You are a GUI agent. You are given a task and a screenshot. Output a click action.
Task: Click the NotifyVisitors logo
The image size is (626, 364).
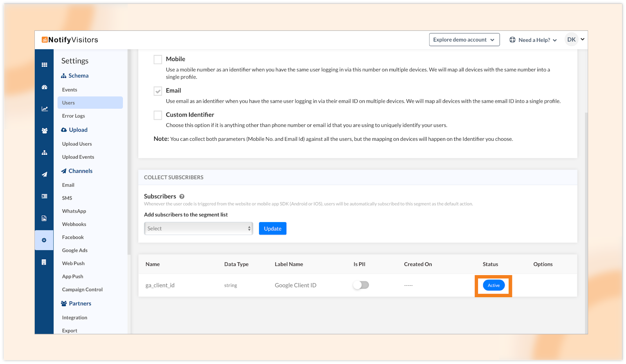click(x=70, y=40)
